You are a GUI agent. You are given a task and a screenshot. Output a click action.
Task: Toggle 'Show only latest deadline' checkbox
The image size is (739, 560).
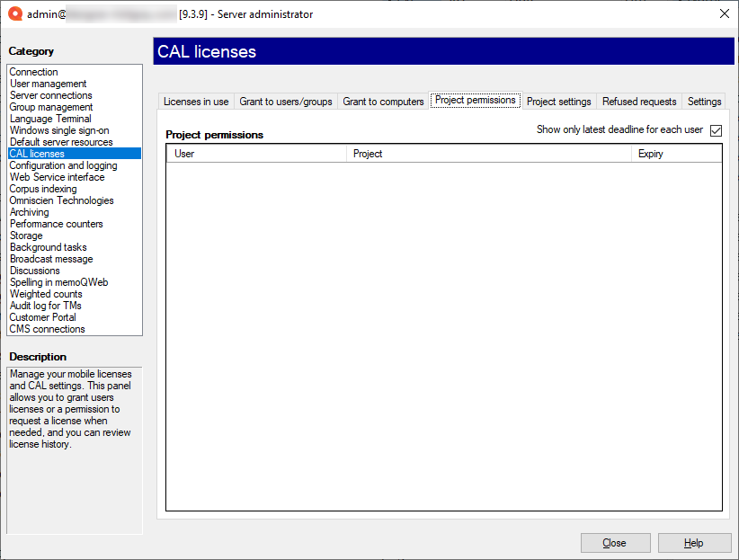716,130
